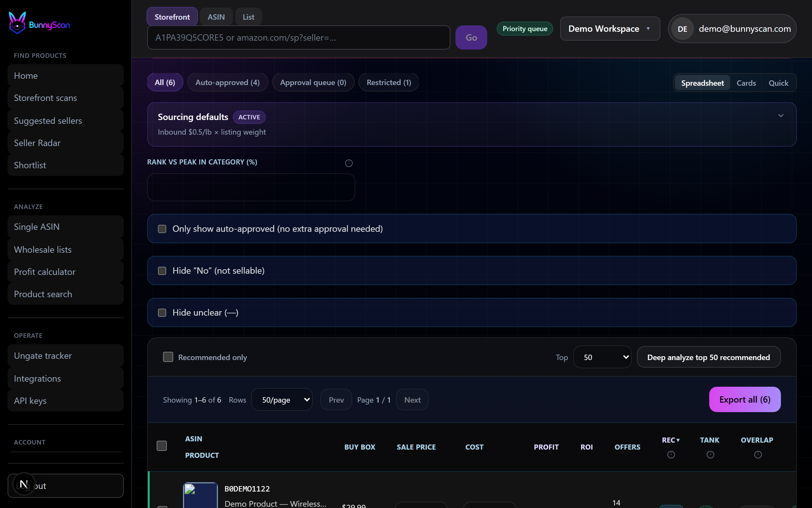Image resolution: width=812 pixels, height=508 pixels.
Task: Open the Top 50 dropdown
Action: point(603,357)
